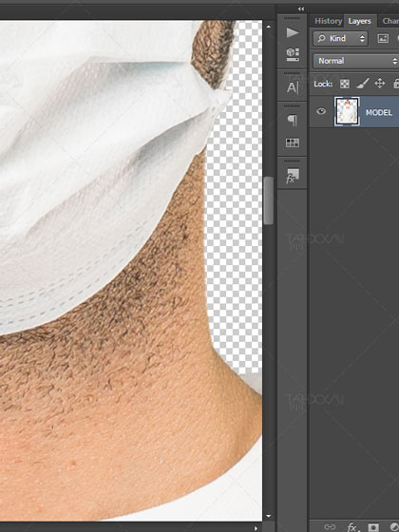Click the pixel layer filter icon
Viewport: 399px width, 532px height.
[x=383, y=38]
